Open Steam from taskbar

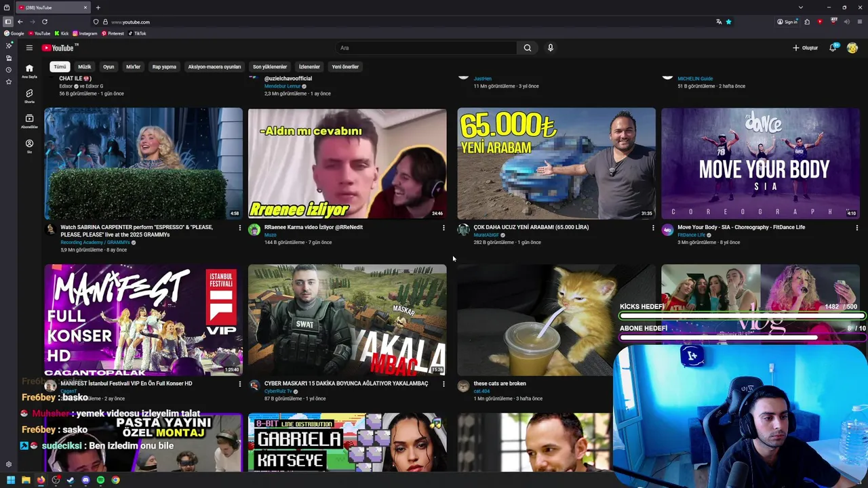[71, 480]
